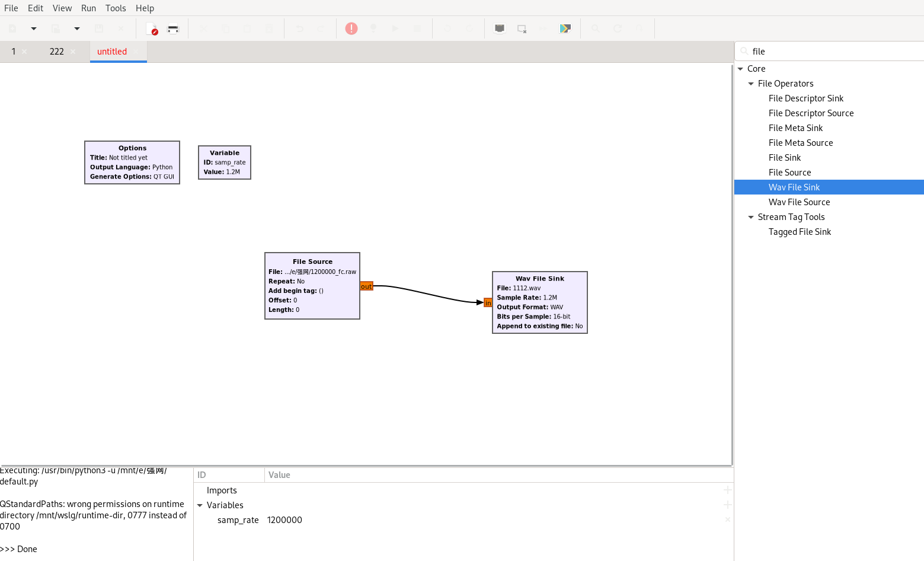Open the recent files dropdown arrow
Screen dimensions: 924x561
(x=77, y=28)
